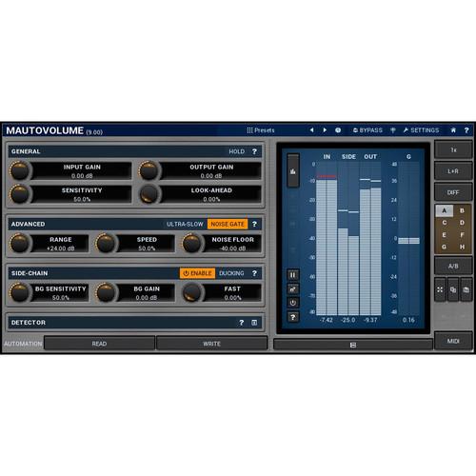Click the Noise Floor knob
Image resolution: width=476 pixels, height=476 pixels.
pos(192,244)
